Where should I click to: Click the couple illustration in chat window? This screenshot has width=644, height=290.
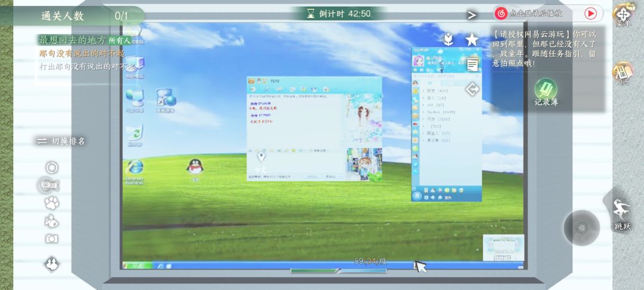coord(363,120)
